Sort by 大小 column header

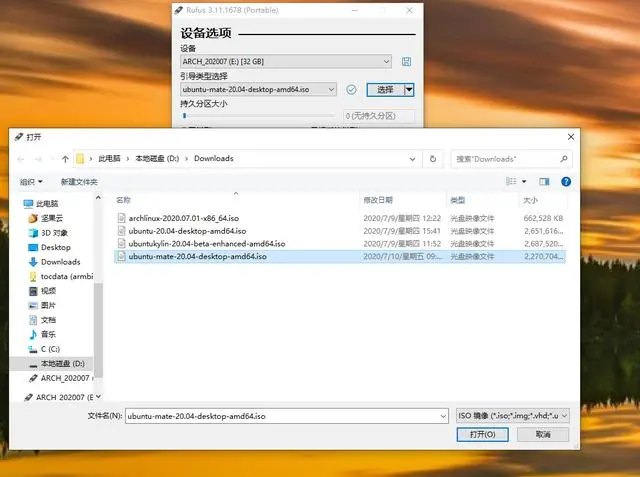tap(530, 200)
